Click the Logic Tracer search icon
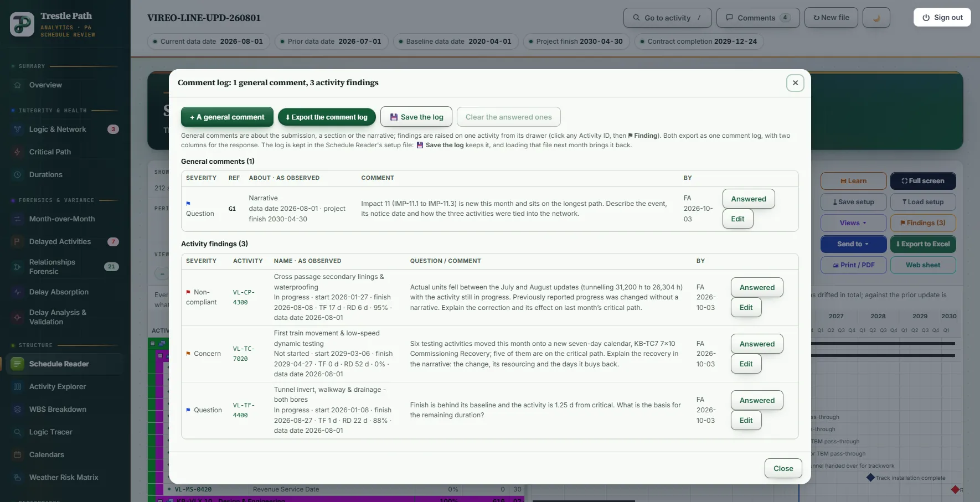The width and height of the screenshot is (980, 502). pos(17,432)
